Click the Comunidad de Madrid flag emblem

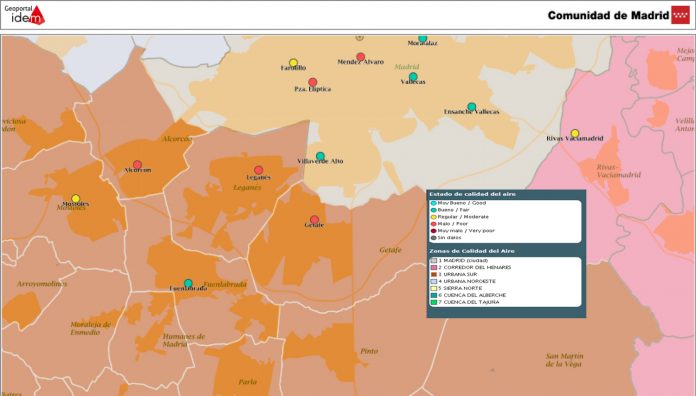pos(680,15)
